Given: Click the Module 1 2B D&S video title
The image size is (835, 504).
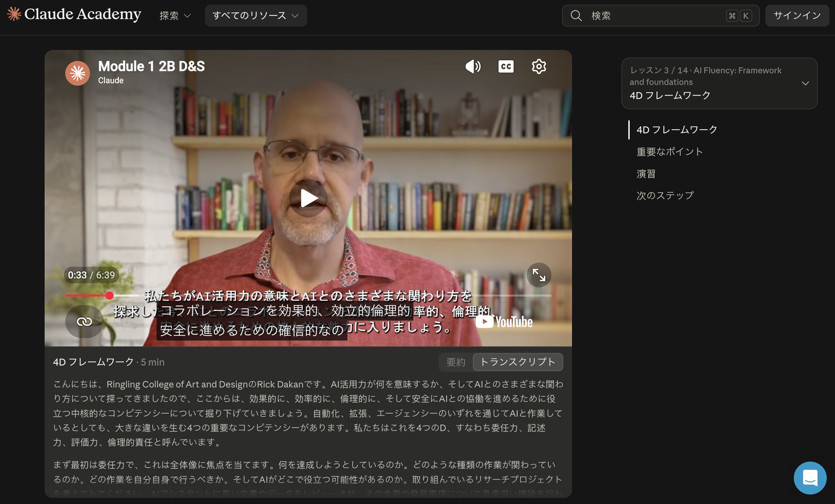Looking at the screenshot, I should 152,66.
